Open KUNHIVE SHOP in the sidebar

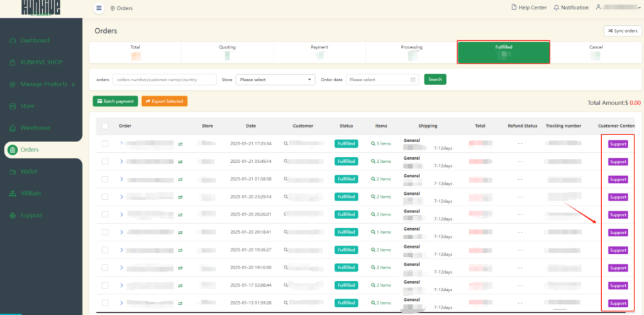point(41,62)
